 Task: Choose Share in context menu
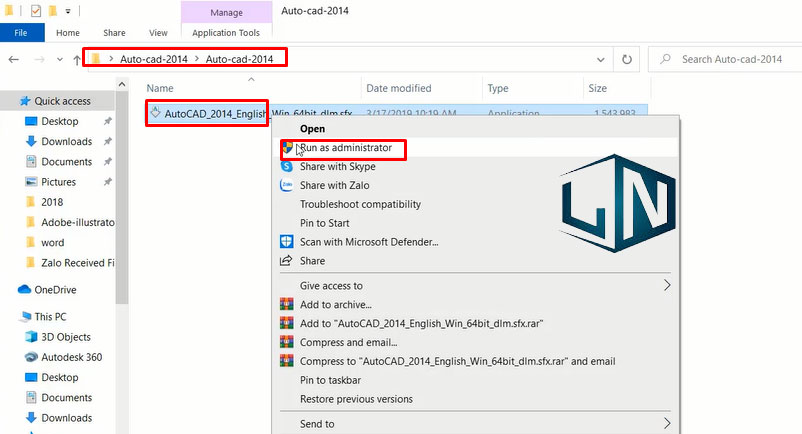(x=312, y=261)
